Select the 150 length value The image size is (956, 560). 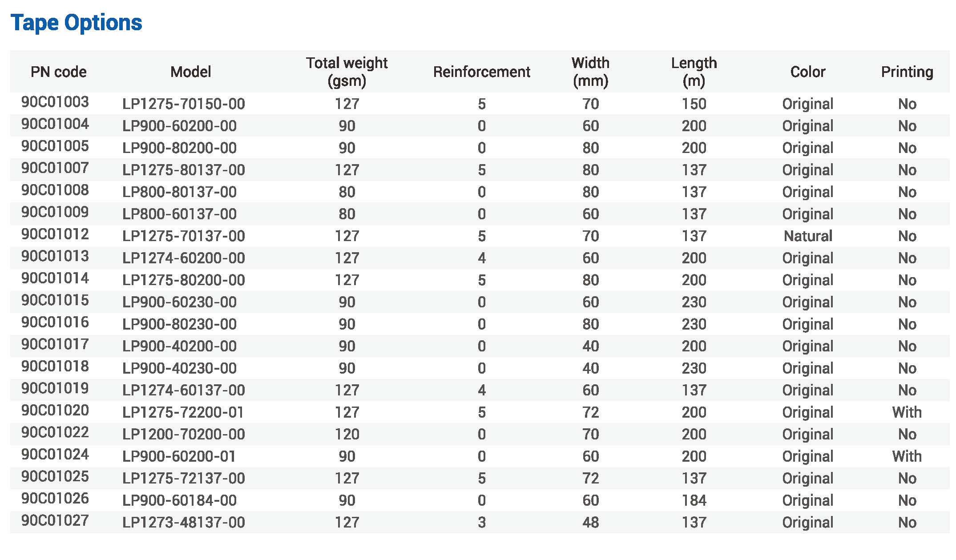pos(694,104)
